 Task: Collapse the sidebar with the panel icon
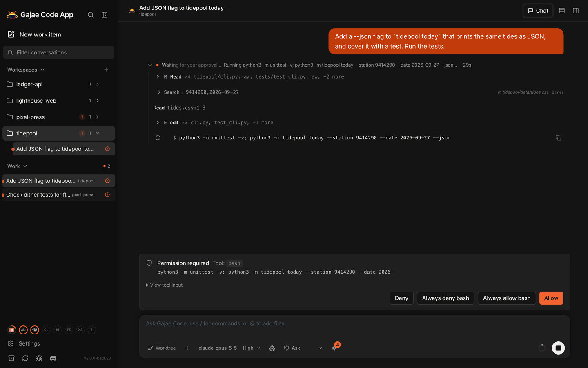pos(105,15)
